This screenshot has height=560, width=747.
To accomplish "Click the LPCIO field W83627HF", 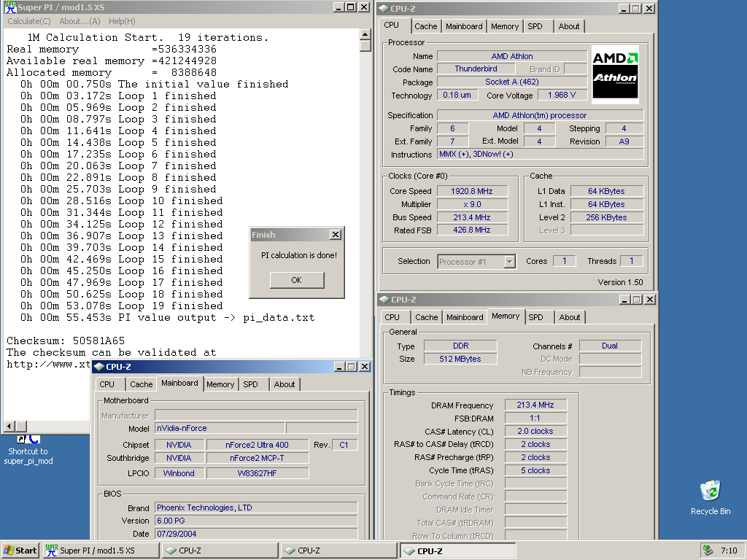I will click(258, 473).
